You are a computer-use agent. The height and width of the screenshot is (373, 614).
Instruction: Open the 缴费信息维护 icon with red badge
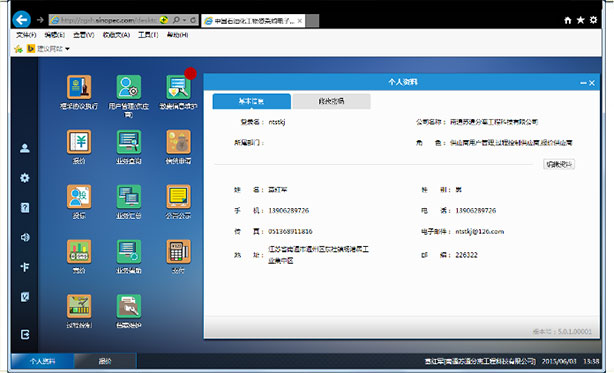[x=179, y=87]
